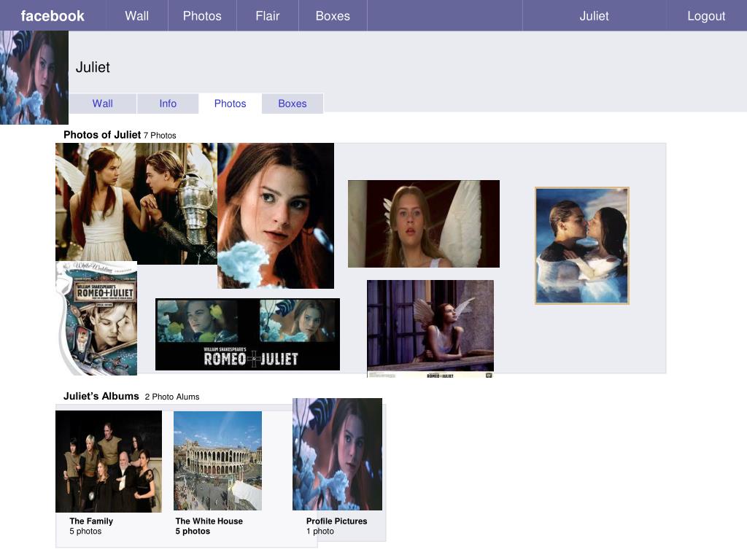The width and height of the screenshot is (747, 560).
Task: Click Juliet's profile picture beside her name
Action: 34,77
